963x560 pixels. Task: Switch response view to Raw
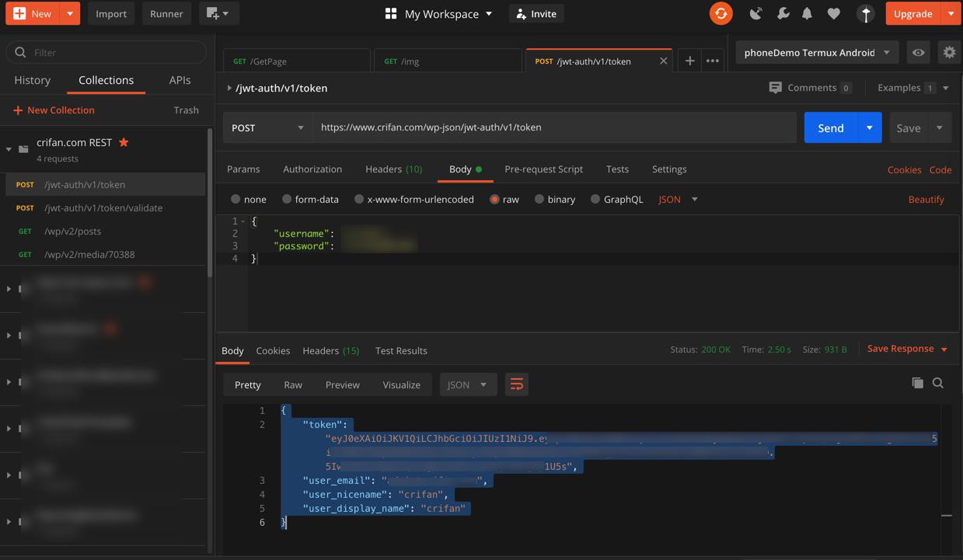(x=293, y=384)
